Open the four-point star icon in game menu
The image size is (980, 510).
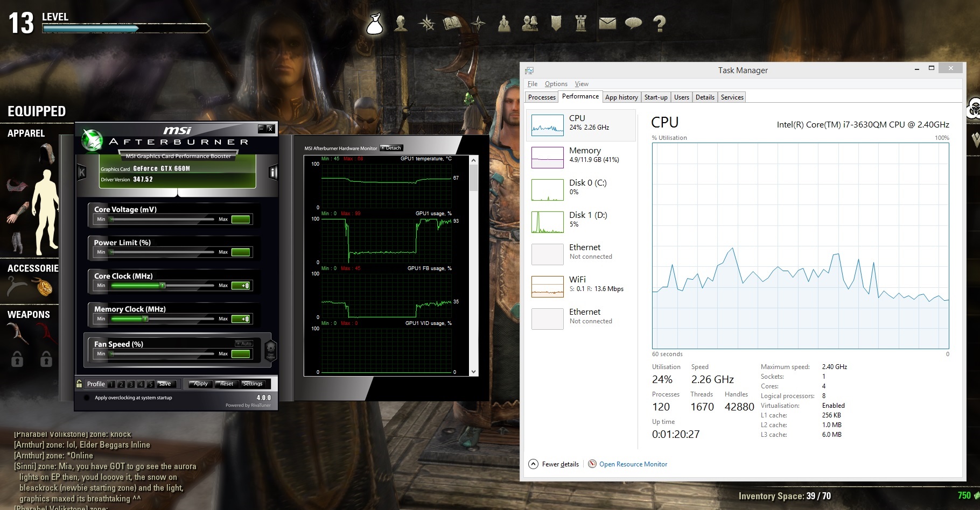point(478,23)
